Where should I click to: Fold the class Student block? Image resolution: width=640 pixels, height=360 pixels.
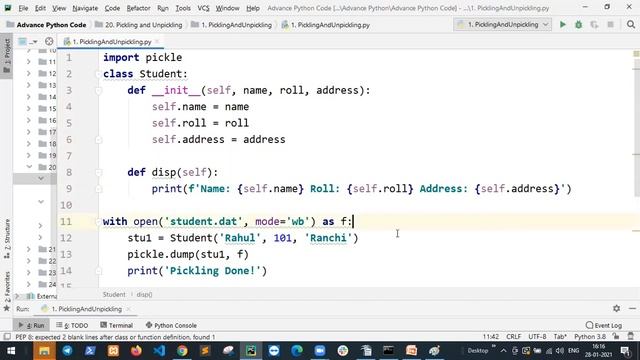coord(98,74)
